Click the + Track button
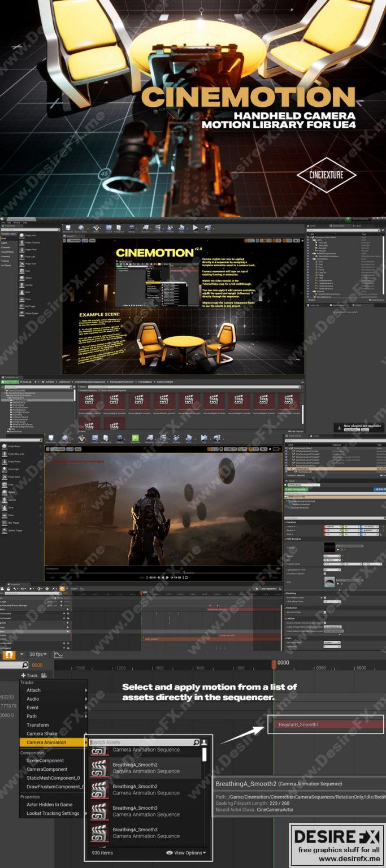The image size is (386, 868). (29, 675)
